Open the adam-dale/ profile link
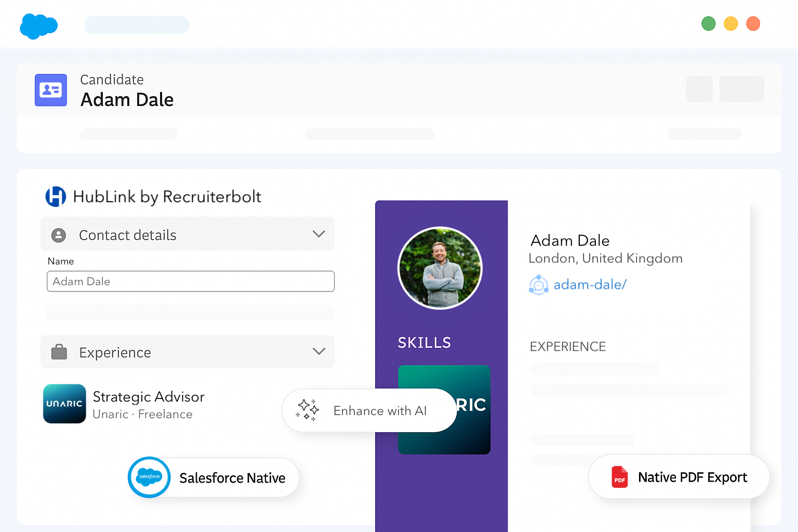Viewport: 798px width, 532px height. click(x=590, y=285)
